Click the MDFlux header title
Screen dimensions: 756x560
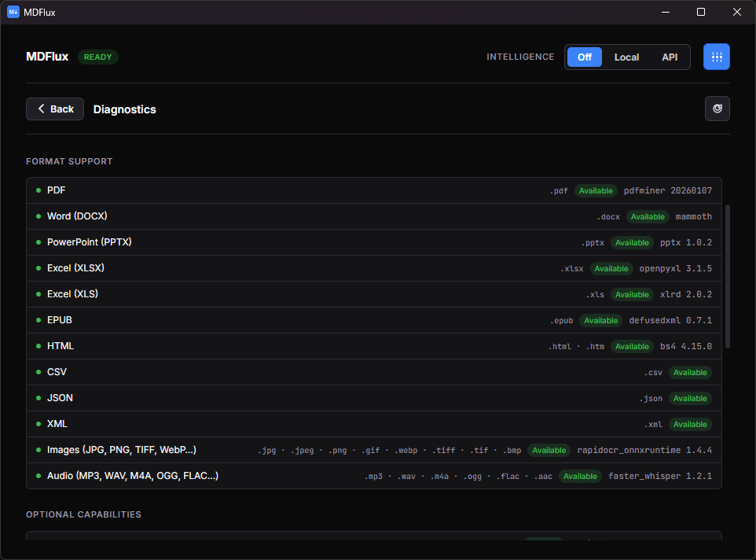(x=47, y=57)
